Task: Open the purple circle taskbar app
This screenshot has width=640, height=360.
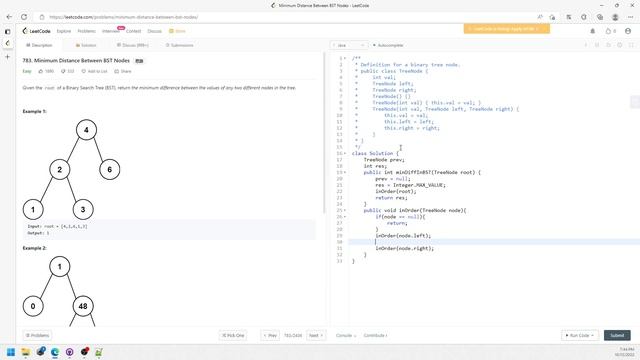Action: [70, 352]
